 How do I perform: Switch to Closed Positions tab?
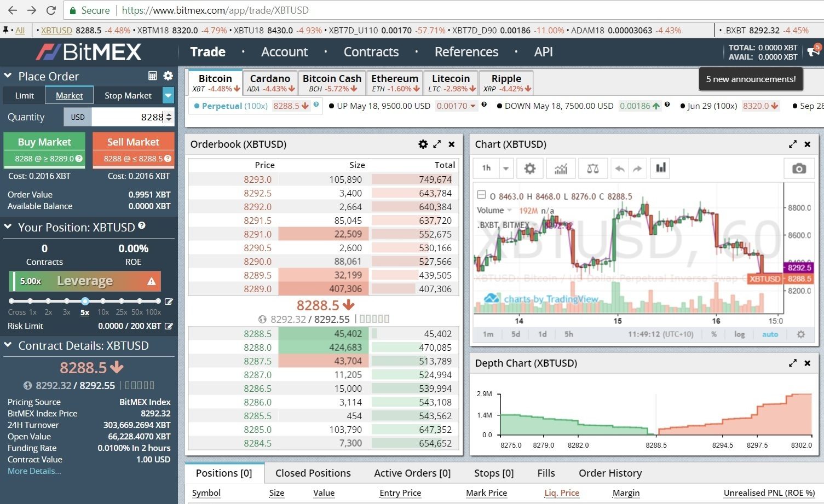(x=313, y=473)
